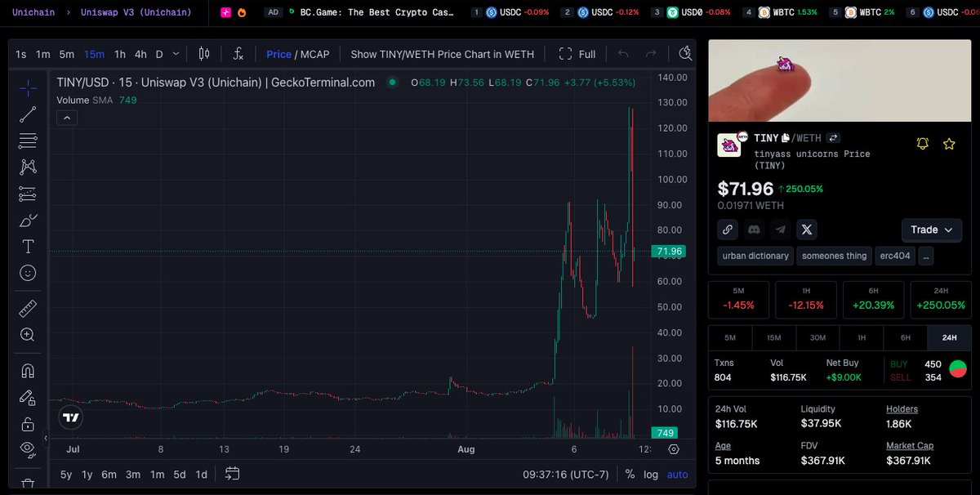Toggle log scale on the chart

(651, 474)
